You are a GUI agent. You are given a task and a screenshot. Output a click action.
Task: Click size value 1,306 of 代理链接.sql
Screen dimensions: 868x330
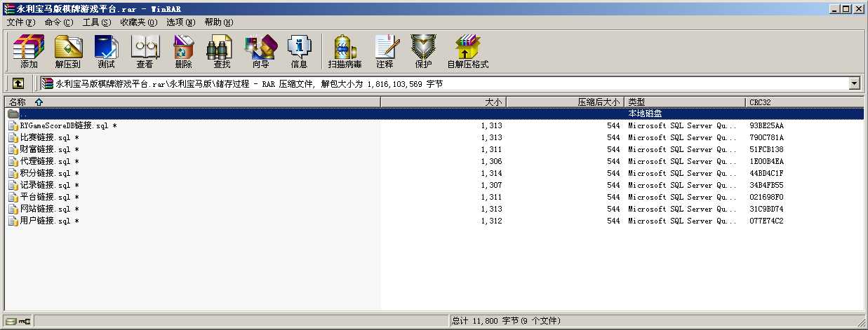(x=491, y=161)
